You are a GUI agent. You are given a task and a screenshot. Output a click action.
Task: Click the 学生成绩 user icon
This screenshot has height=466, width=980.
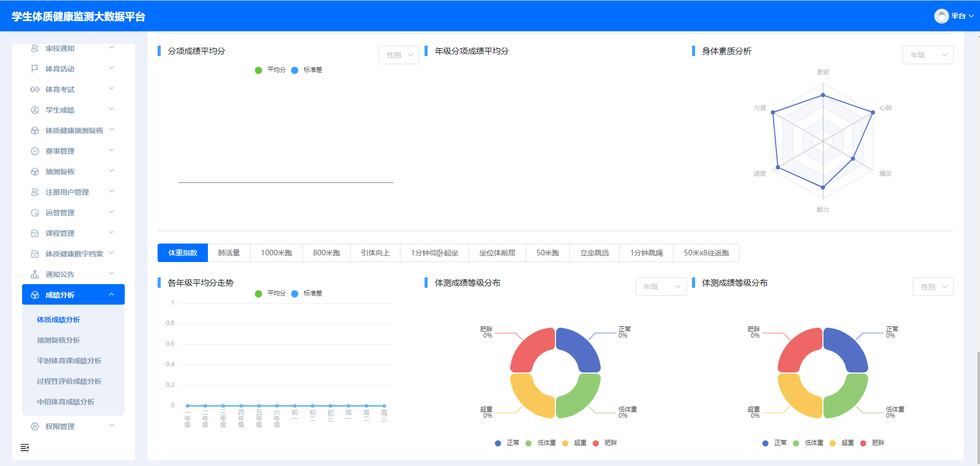coord(35,110)
